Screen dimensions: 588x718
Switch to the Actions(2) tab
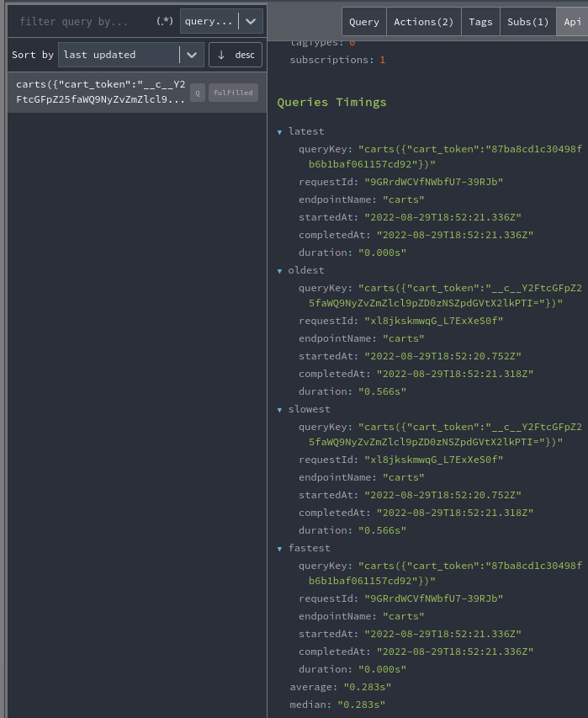423,22
